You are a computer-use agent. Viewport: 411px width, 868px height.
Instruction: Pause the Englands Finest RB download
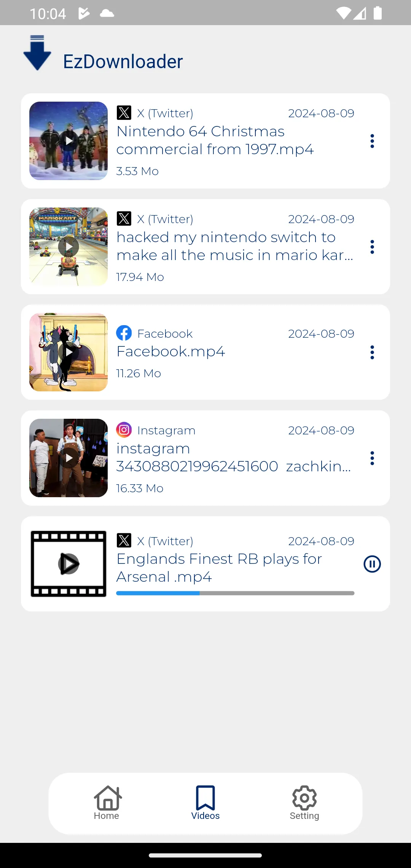(x=372, y=564)
